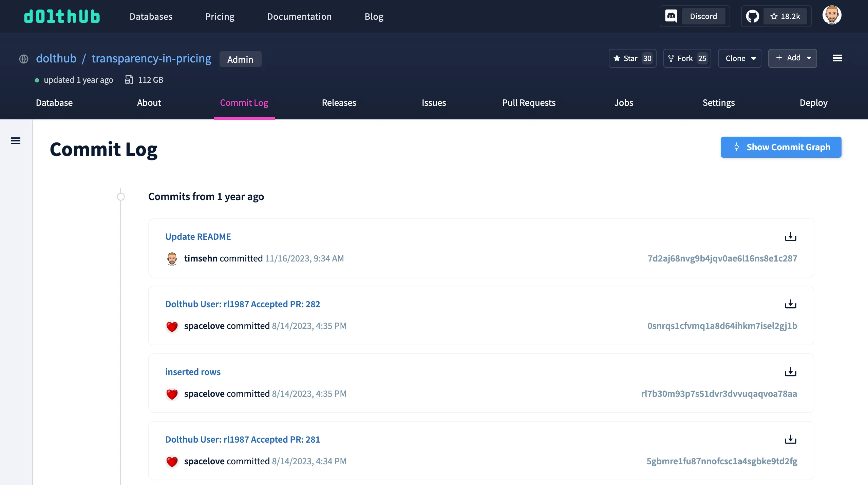
Task: Download the inserted rows commit
Action: [791, 372]
